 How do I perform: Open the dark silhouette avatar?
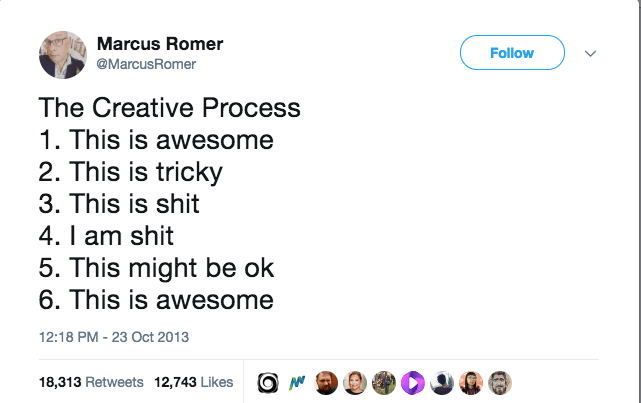point(442,382)
